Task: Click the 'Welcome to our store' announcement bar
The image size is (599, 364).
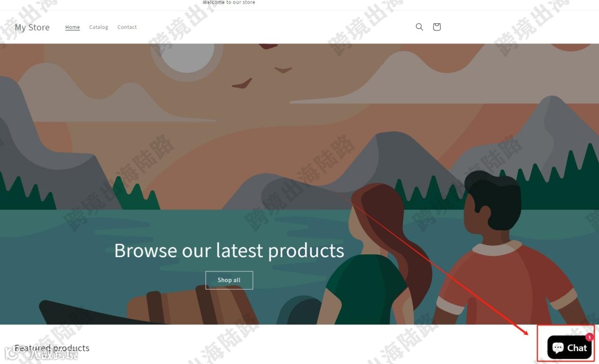Action: pyautogui.click(x=229, y=3)
